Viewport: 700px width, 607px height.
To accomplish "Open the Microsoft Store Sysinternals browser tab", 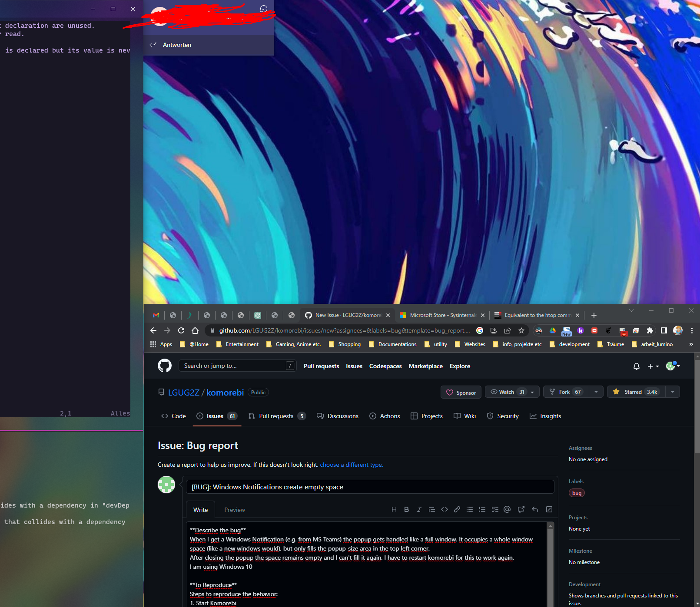I will pos(440,315).
